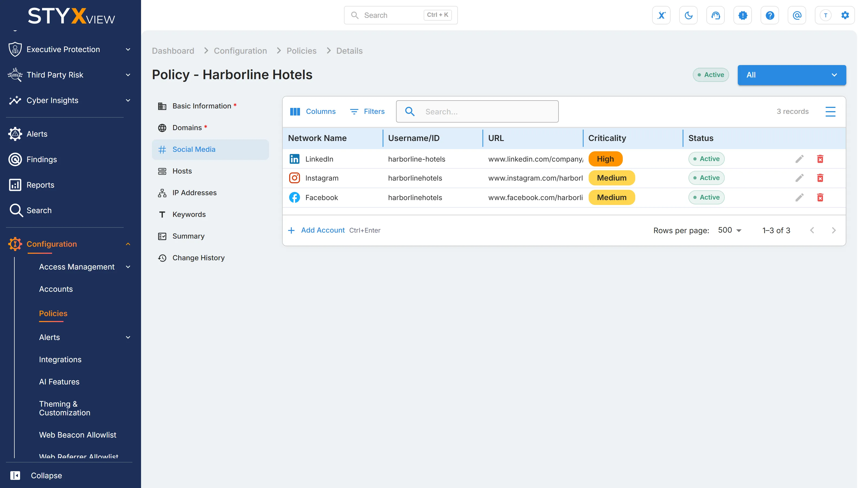Viewport: 868px width, 488px height.
Task: Open Change History tab
Action: (x=210, y=258)
